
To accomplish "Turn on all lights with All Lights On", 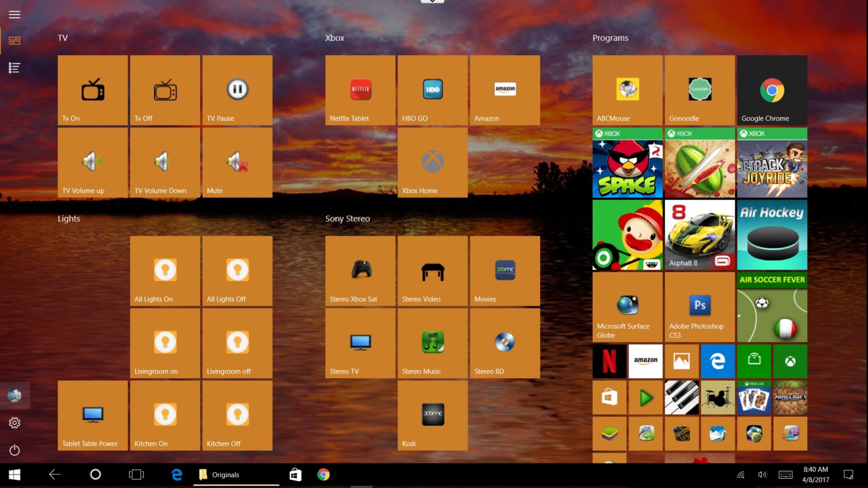I will (x=165, y=271).
